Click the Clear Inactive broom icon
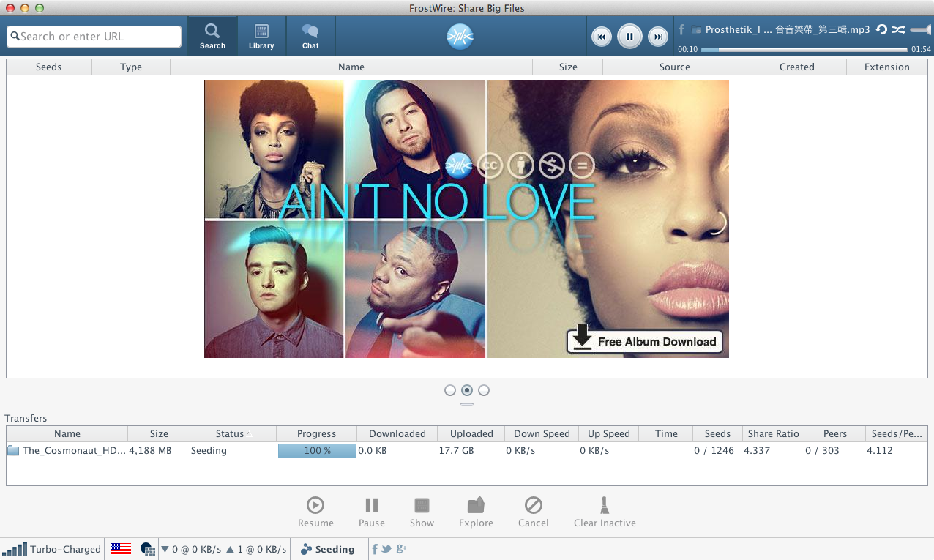 coord(605,505)
